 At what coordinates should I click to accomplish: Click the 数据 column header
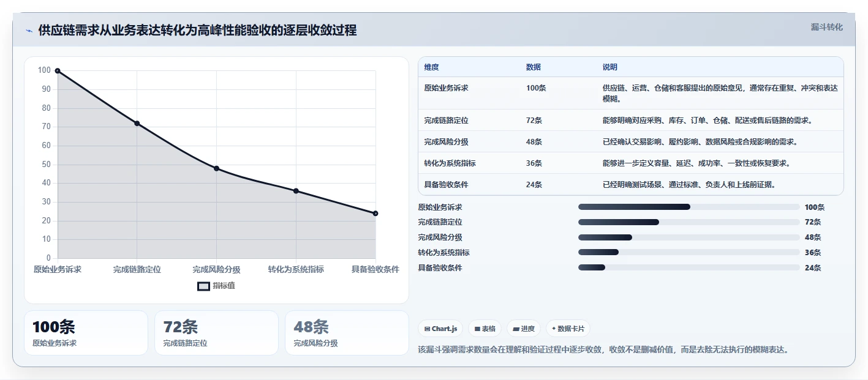pos(534,67)
